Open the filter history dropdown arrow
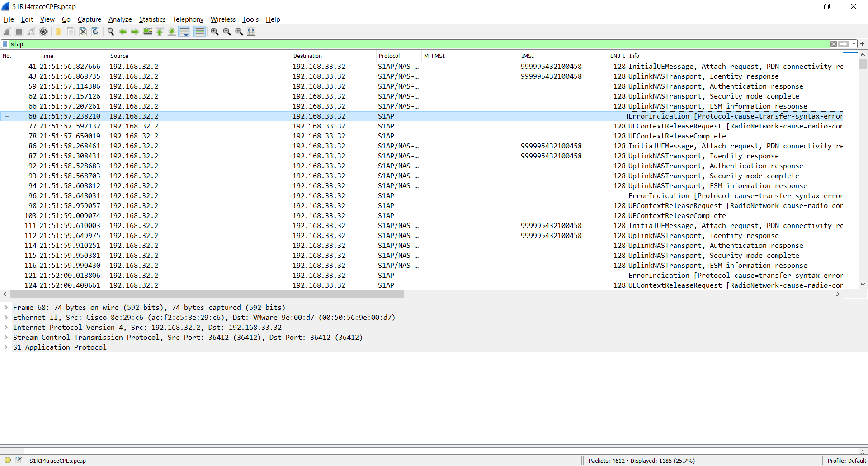 tap(853, 44)
